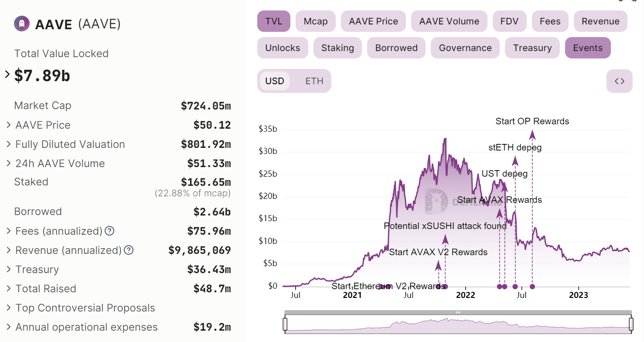Switch chart denomination to ETH
644x342 pixels.
[x=313, y=81]
